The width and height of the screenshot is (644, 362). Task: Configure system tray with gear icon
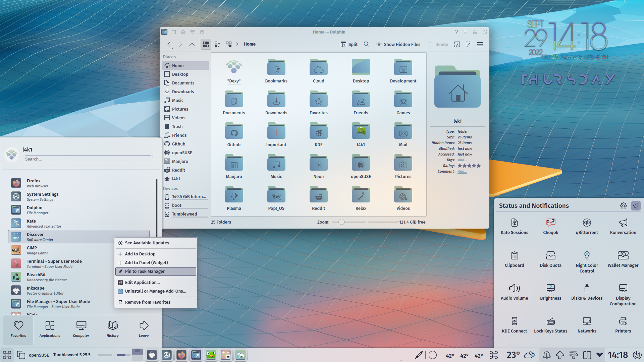[x=623, y=206]
